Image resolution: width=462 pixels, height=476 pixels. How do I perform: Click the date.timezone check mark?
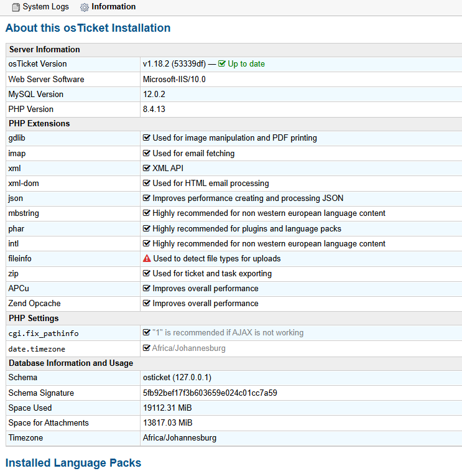coord(147,348)
